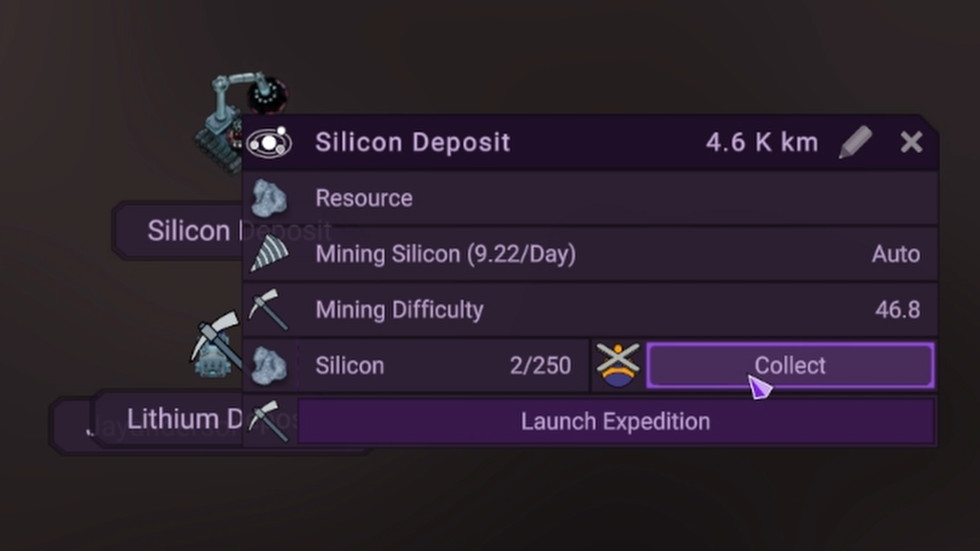Viewport: 980px width, 551px height.
Task: Click the pickaxe icon beside Launch Expedition
Action: click(269, 421)
